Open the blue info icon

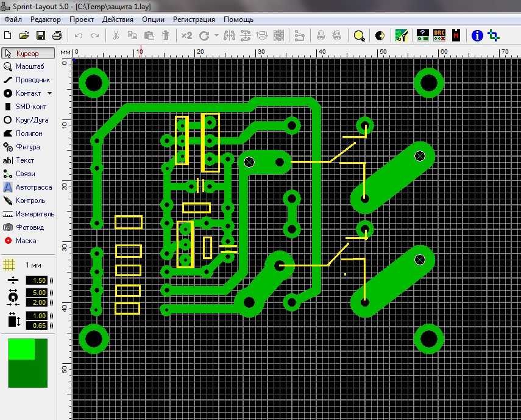coord(477,35)
